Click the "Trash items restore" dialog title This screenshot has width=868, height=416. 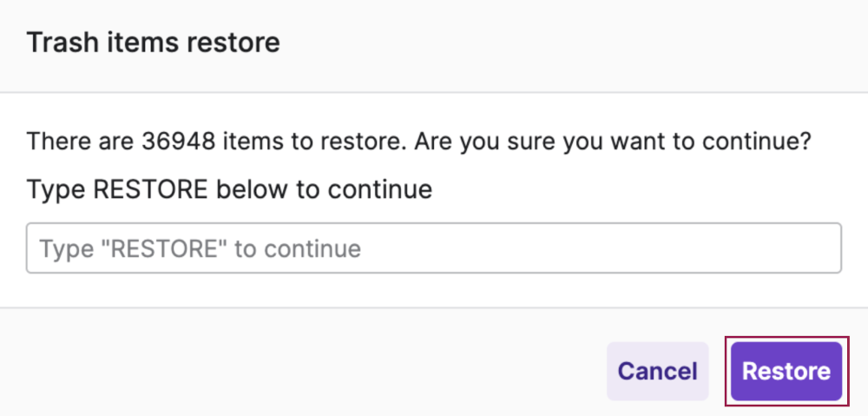click(x=154, y=43)
